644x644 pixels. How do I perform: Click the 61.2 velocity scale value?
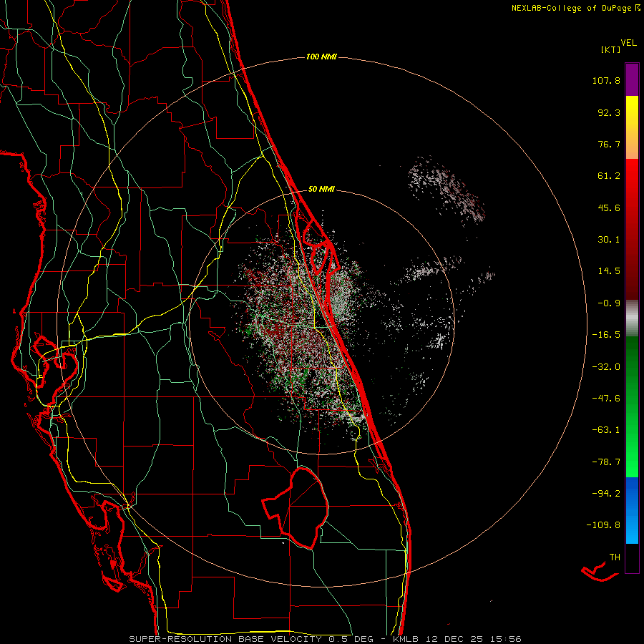click(609, 176)
